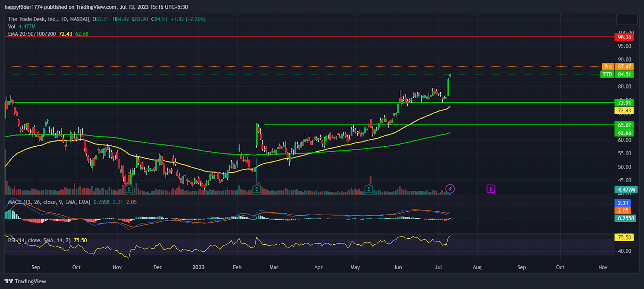Viewport: 644px width, 289px height.
Task: Click the Apr label on time axis
Action: [318, 267]
